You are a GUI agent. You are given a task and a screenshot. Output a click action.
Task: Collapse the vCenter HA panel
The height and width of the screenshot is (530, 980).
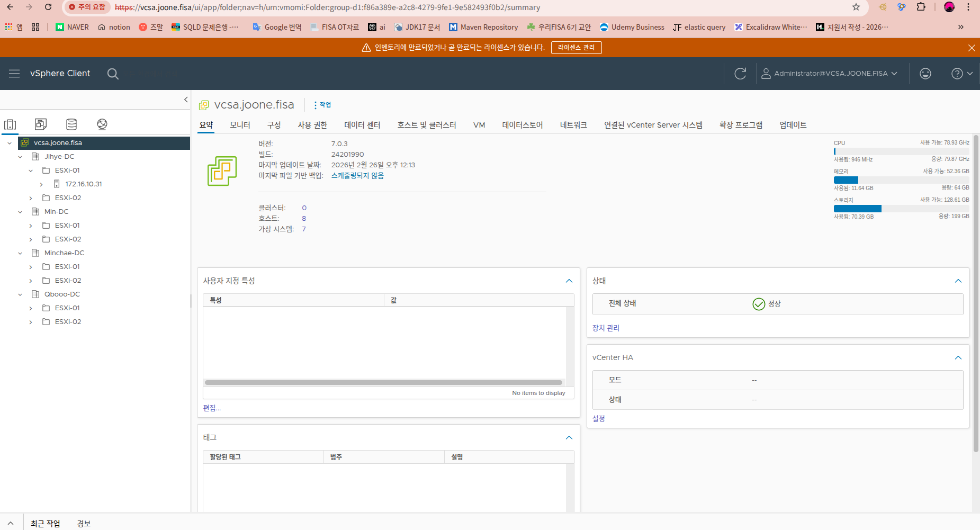click(x=958, y=357)
